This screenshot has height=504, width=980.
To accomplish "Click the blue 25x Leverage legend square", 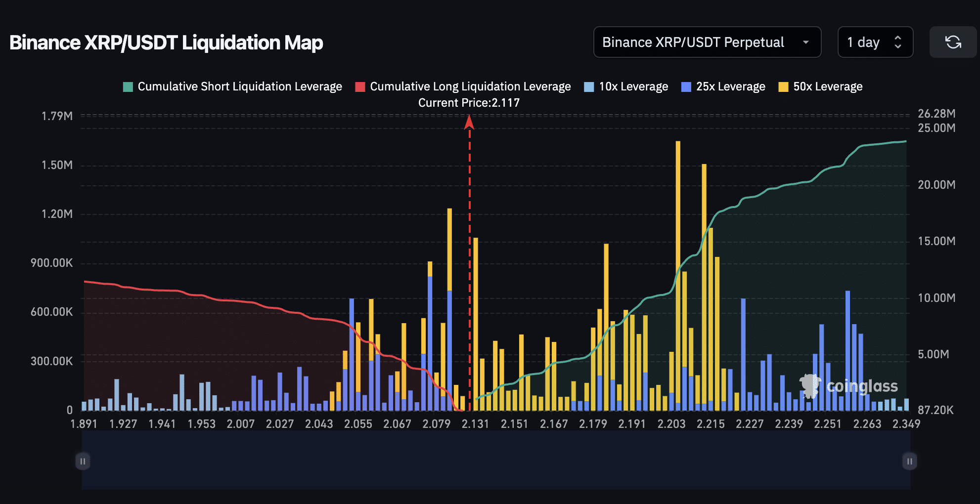I will click(x=685, y=86).
